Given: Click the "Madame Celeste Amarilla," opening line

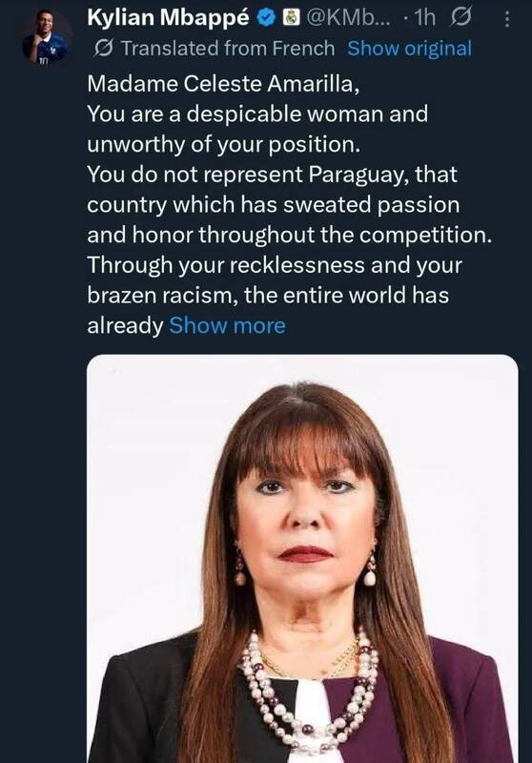Looking at the screenshot, I should coord(224,84).
